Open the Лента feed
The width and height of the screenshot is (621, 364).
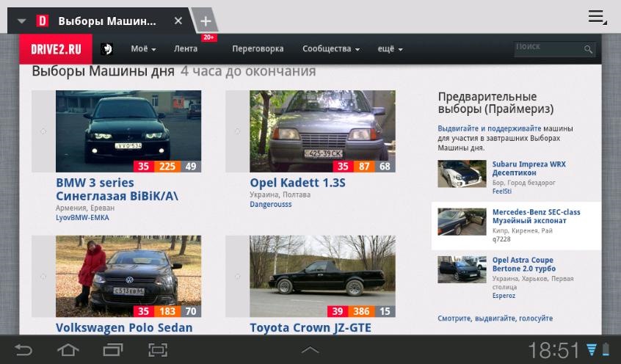(x=186, y=48)
